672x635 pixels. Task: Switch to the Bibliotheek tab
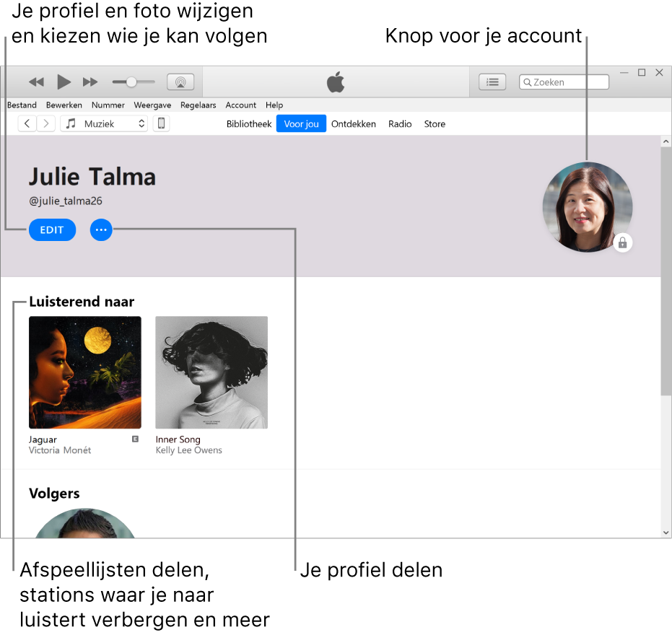pos(249,124)
